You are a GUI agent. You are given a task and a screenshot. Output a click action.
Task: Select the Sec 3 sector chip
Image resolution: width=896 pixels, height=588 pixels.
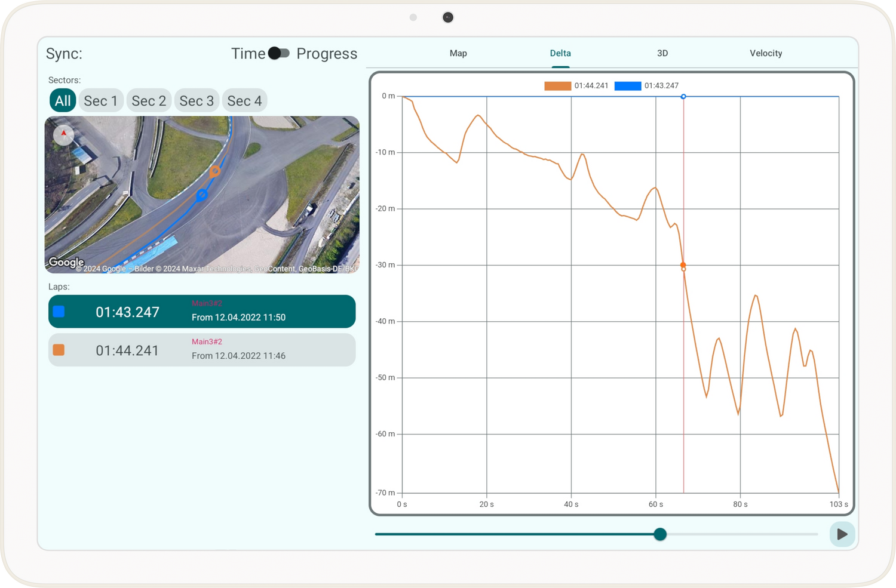pos(197,101)
